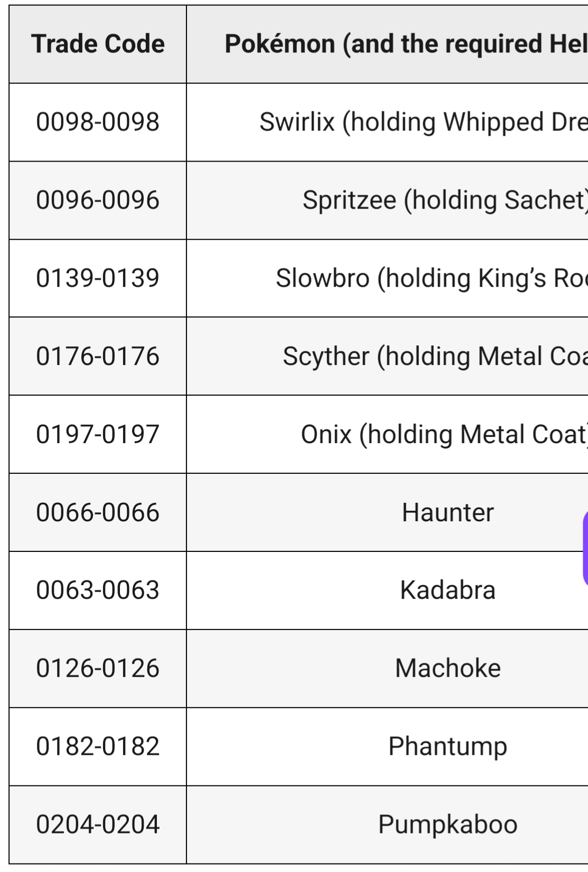The width and height of the screenshot is (588, 872).
Task: Click the Spritzee holding Sachet cell
Action: point(444,200)
